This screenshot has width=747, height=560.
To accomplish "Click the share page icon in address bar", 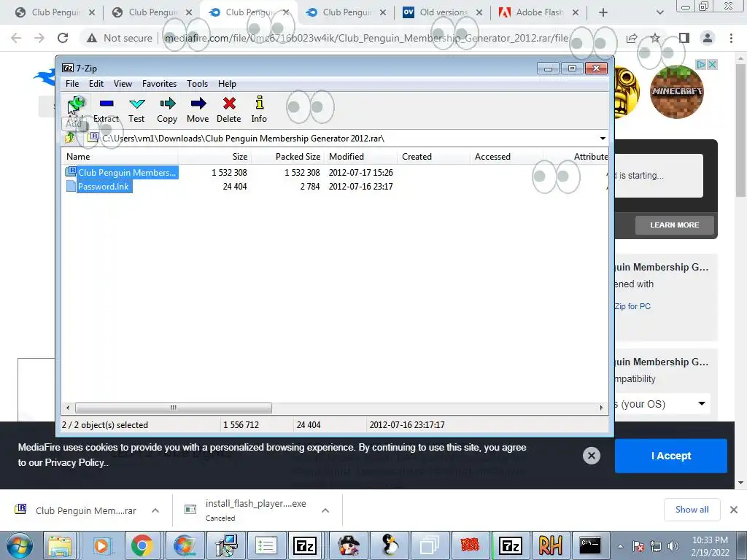I will [x=632, y=38].
